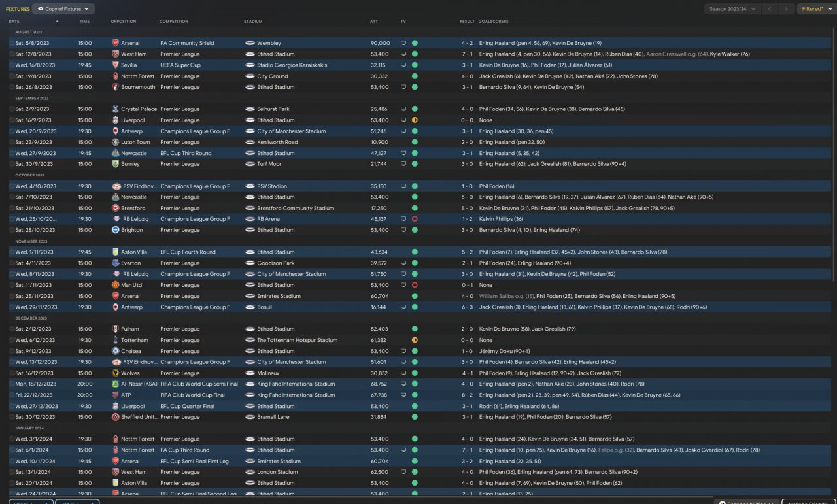Open the Copy of Fixtures view dropdown
The height and width of the screenshot is (504, 837).
(63, 9)
